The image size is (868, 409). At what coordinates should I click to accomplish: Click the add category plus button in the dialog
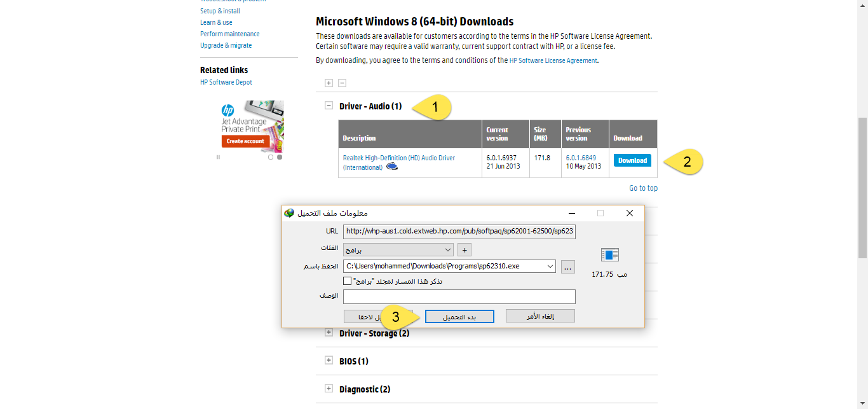pyautogui.click(x=465, y=250)
